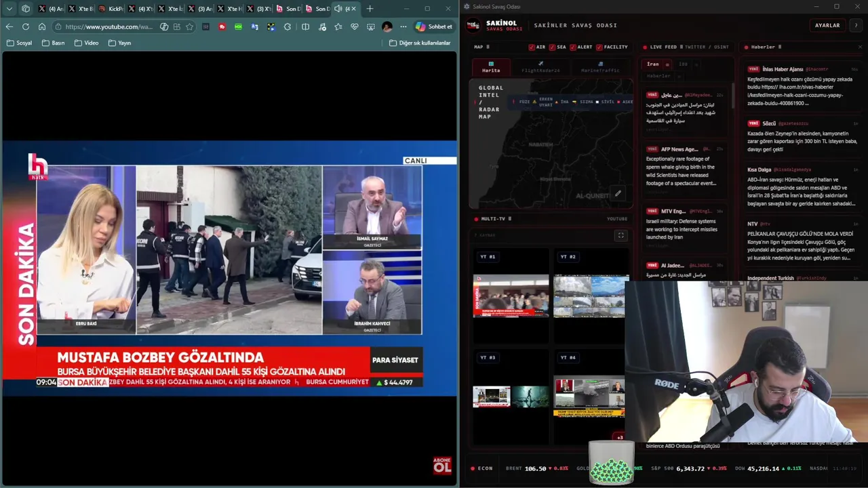
Task: Open the Yayın bookmarks folder
Action: (119, 43)
